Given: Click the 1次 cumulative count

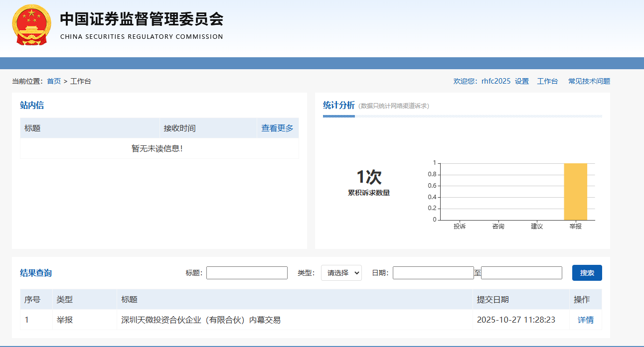Looking at the screenshot, I should (x=369, y=177).
